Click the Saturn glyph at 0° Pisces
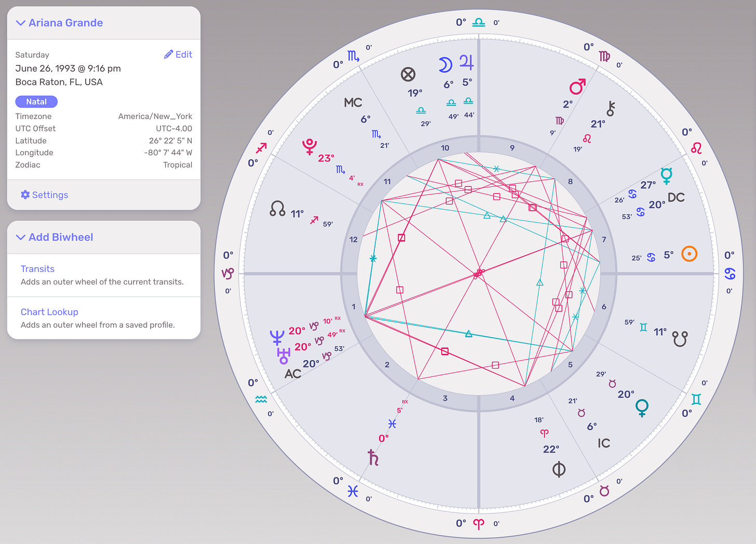Viewport: 756px width, 544px height. click(x=373, y=457)
